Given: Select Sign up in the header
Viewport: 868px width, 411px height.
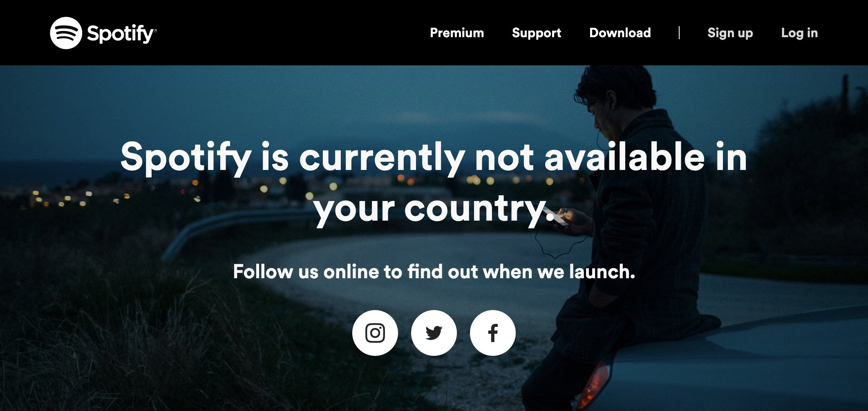Looking at the screenshot, I should (x=730, y=33).
